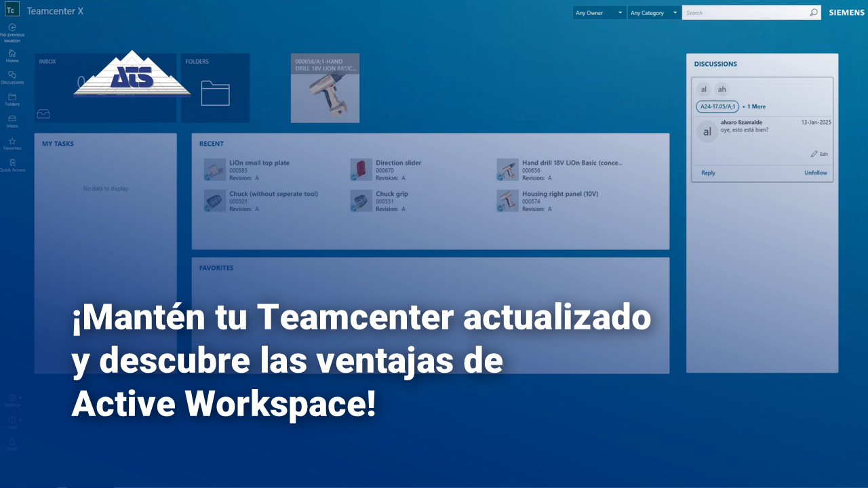Click alvaro lizarralde's large avatar
This screenshot has height=488, width=868.
[x=707, y=131]
